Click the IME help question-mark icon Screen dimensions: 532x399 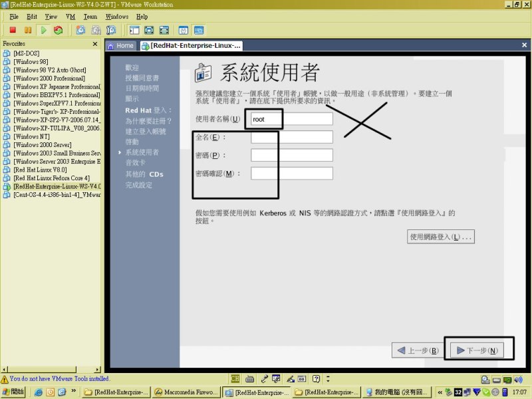click(317, 379)
